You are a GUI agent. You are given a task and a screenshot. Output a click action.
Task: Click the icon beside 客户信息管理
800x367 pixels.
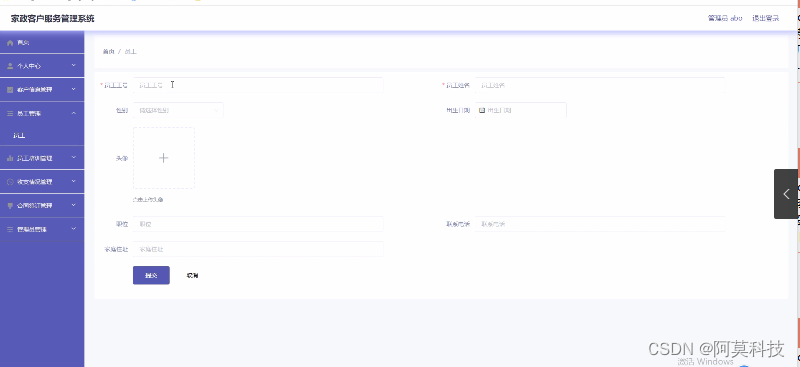point(10,90)
